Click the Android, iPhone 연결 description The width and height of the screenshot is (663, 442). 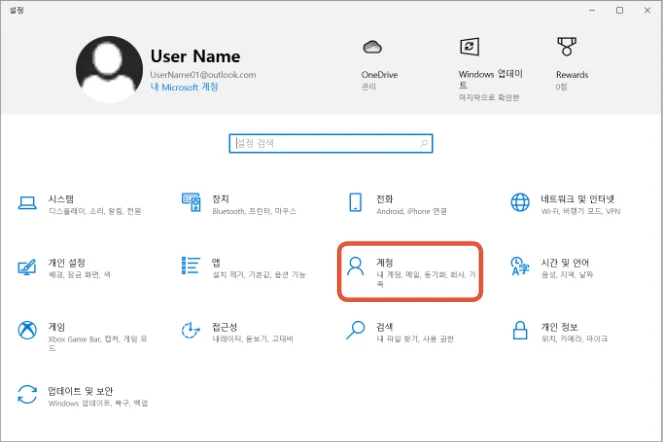(411, 211)
